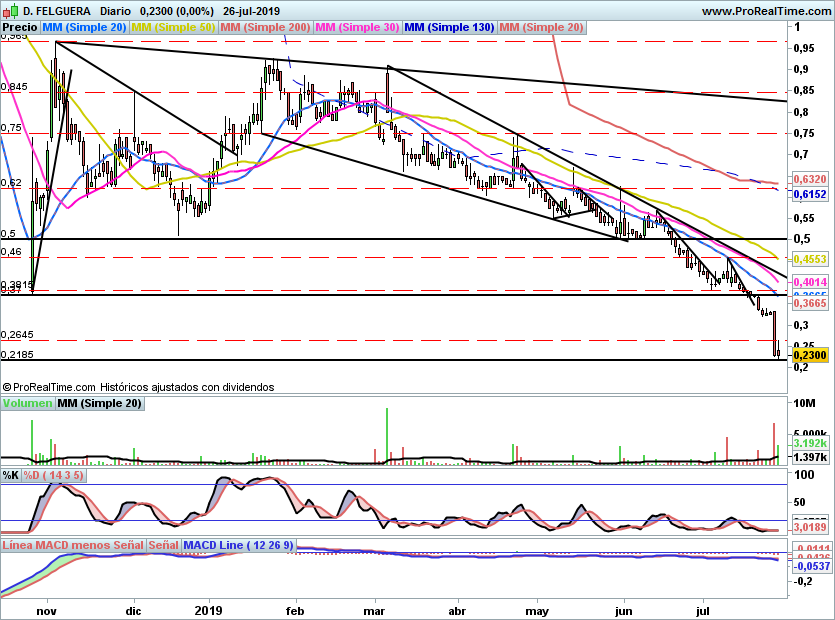Viewport: 835px width, 620px height.
Task: Click the abr label on time axis
Action: (457, 611)
